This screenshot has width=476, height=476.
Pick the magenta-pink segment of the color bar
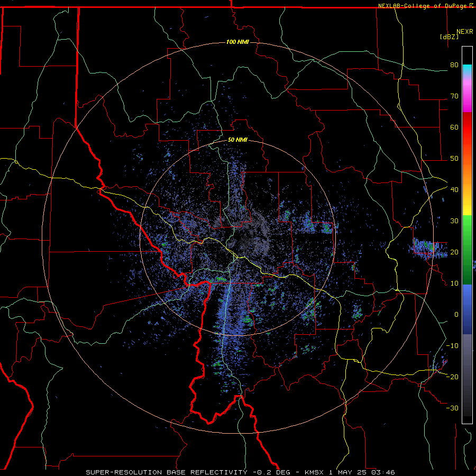467,95
